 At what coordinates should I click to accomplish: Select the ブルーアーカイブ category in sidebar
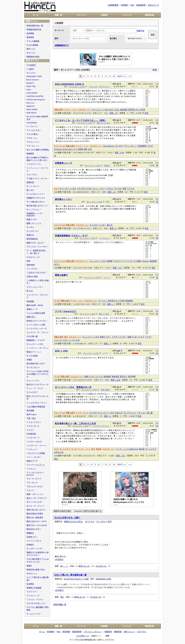click(34, 479)
